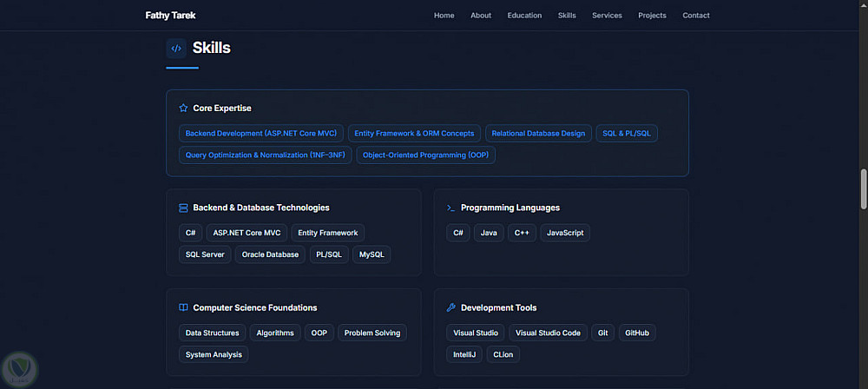Image resolution: width=868 pixels, height=389 pixels.
Task: Click the MySQL tag
Action: pos(372,255)
